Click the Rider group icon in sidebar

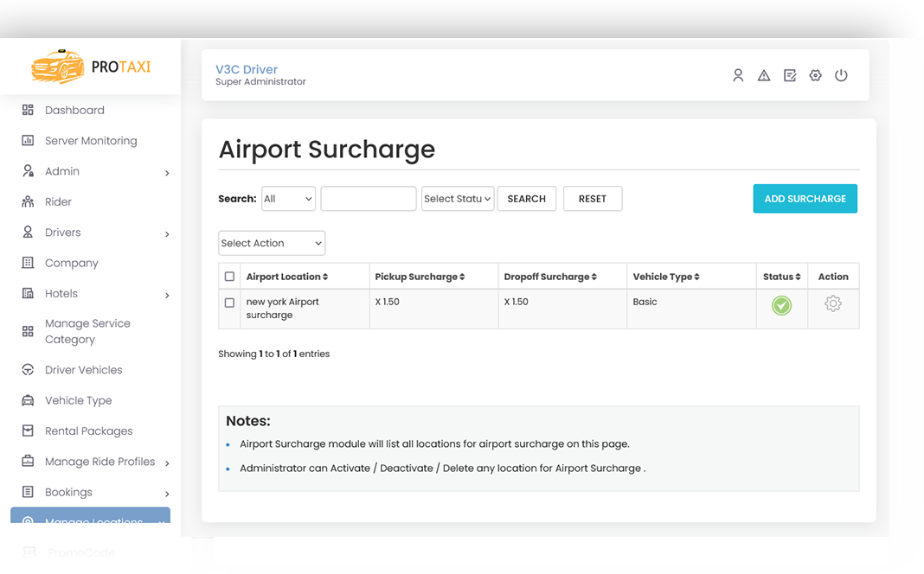pos(28,202)
